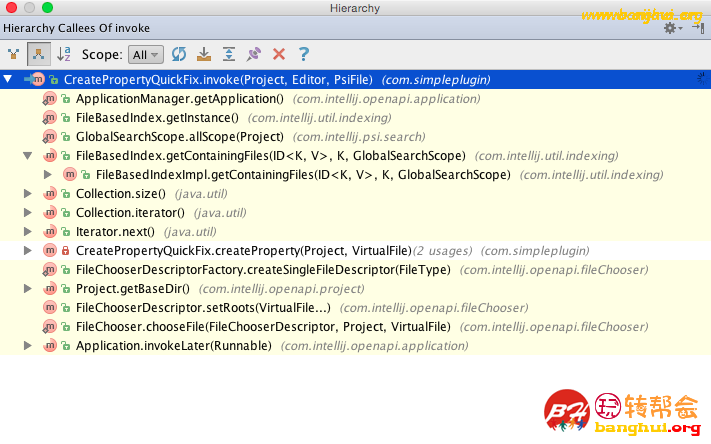This screenshot has width=711, height=444.
Task: Click loading spinner on the invoke row
Action: coord(702,79)
